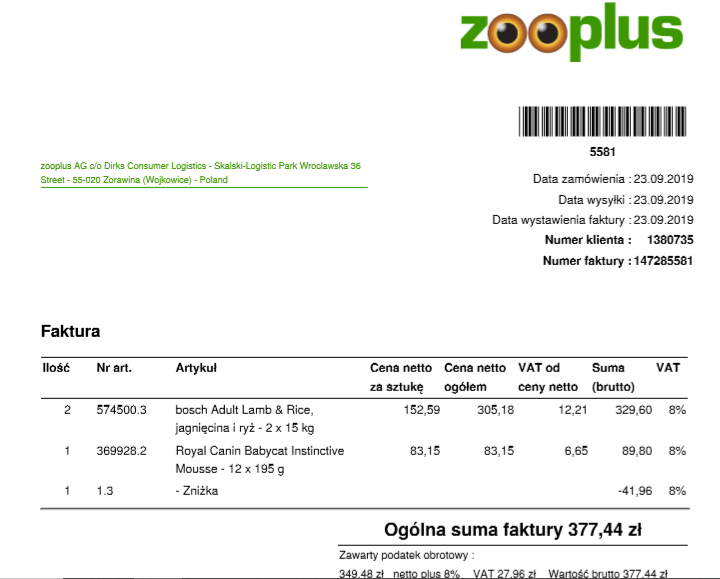Click the Data wystawienia faktury label
Screen dimensions: 720x579
(x=562, y=220)
